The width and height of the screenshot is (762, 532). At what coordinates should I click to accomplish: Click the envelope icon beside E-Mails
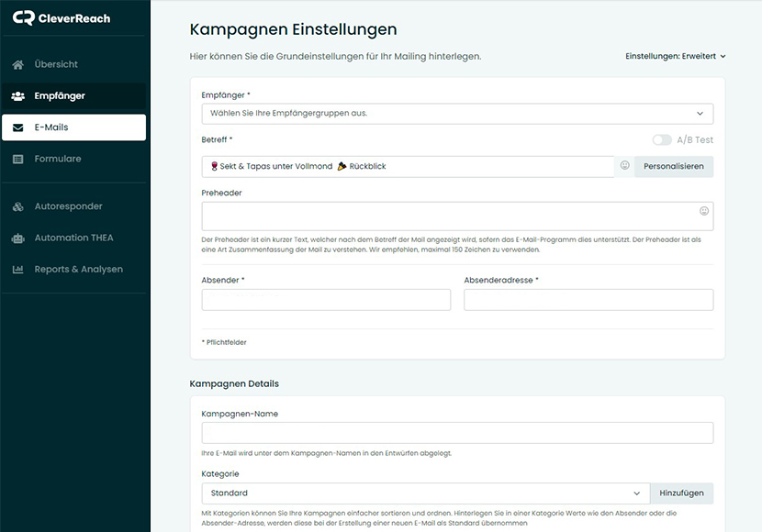18,127
